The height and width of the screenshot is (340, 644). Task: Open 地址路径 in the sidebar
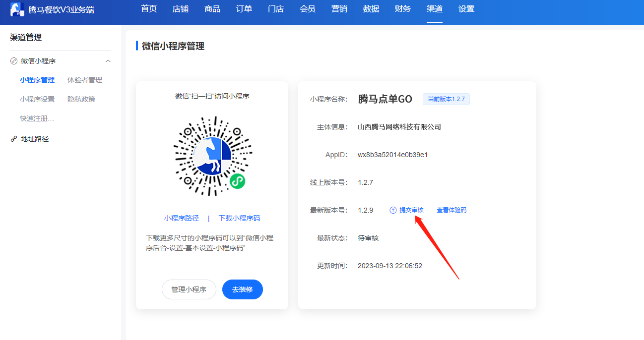point(35,139)
